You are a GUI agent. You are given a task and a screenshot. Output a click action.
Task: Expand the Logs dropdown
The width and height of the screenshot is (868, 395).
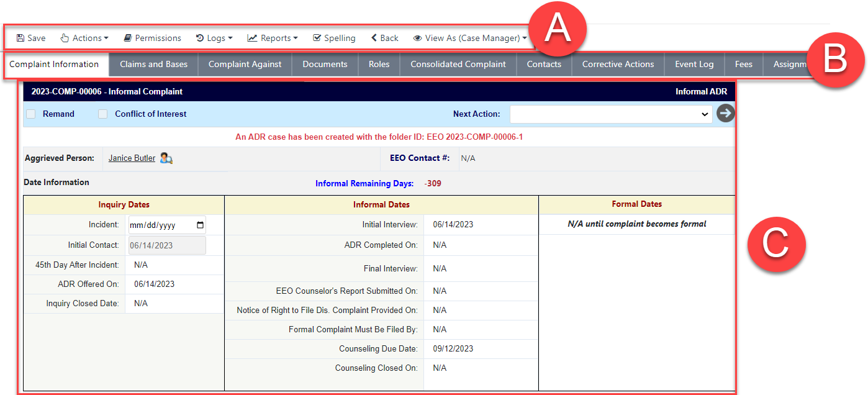click(x=214, y=38)
